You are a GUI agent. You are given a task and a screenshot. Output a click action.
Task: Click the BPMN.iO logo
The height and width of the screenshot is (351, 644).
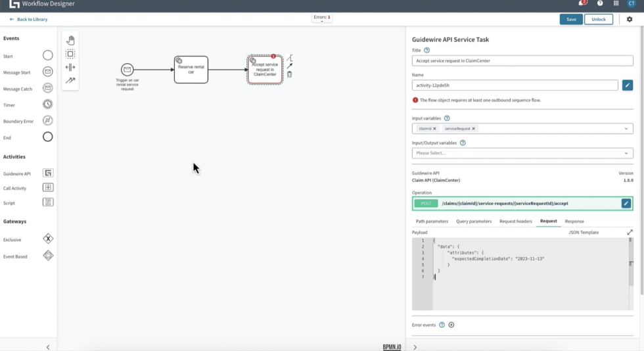point(392,347)
